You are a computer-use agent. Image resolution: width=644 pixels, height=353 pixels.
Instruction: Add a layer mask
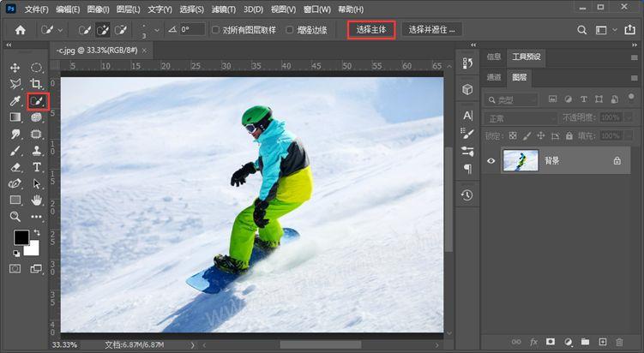pyautogui.click(x=551, y=342)
